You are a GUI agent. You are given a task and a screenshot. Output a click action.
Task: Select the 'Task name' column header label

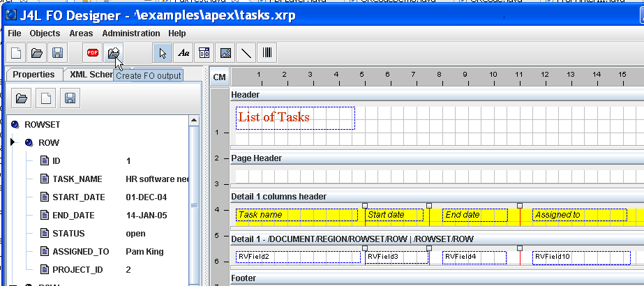[x=297, y=215]
